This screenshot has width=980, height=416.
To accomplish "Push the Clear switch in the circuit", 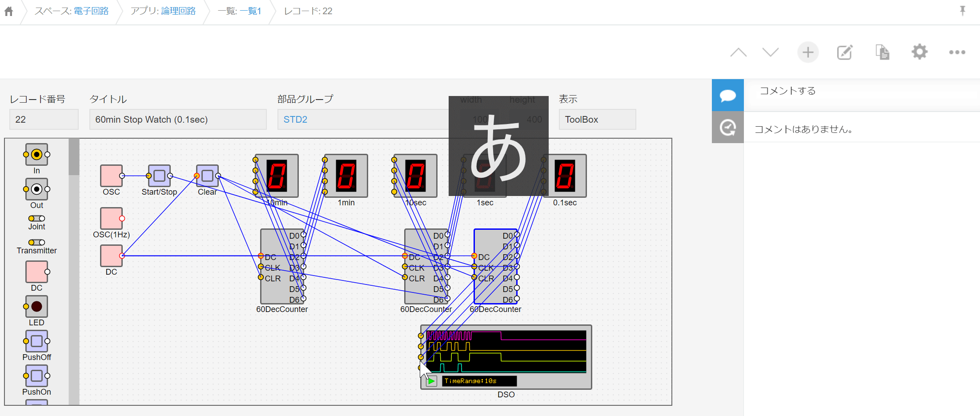I will coord(207,176).
